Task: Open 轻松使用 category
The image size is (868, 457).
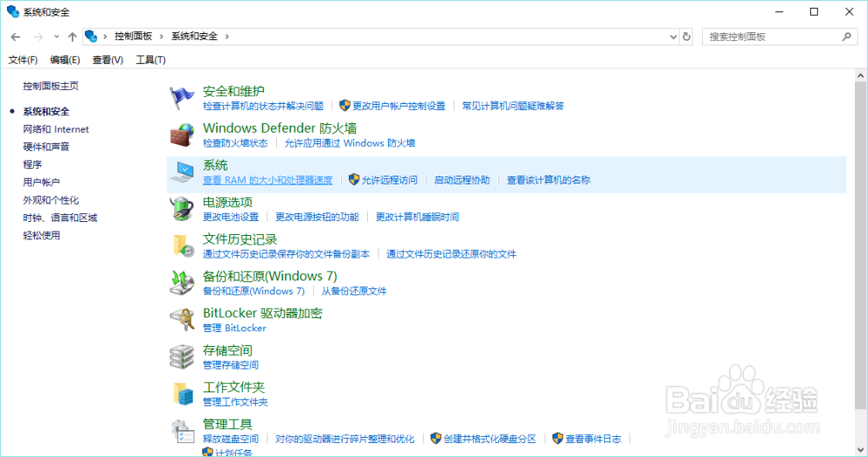Action: click(42, 235)
